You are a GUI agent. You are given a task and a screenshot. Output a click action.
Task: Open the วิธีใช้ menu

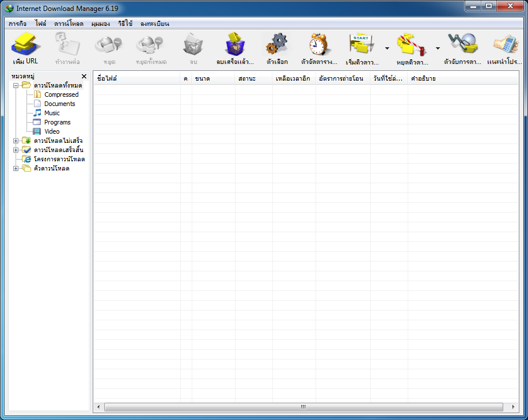click(126, 24)
